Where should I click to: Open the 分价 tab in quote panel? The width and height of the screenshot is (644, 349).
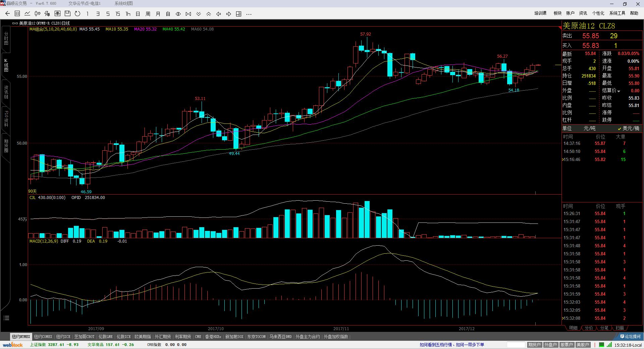(x=589, y=328)
